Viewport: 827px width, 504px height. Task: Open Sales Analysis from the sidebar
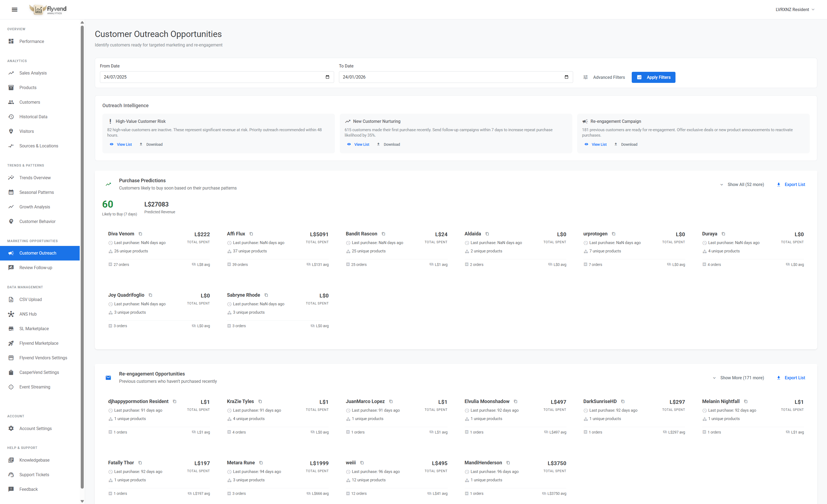coord(33,73)
